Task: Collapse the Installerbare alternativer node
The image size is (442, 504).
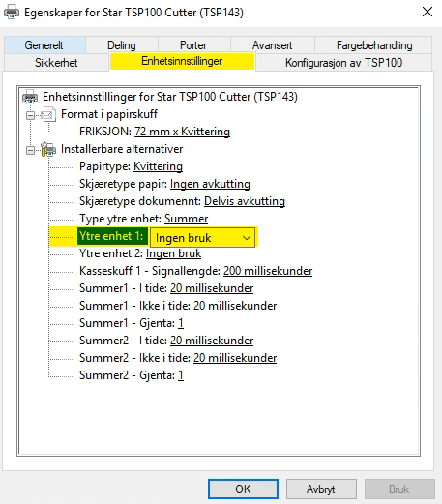Action: tap(31, 150)
